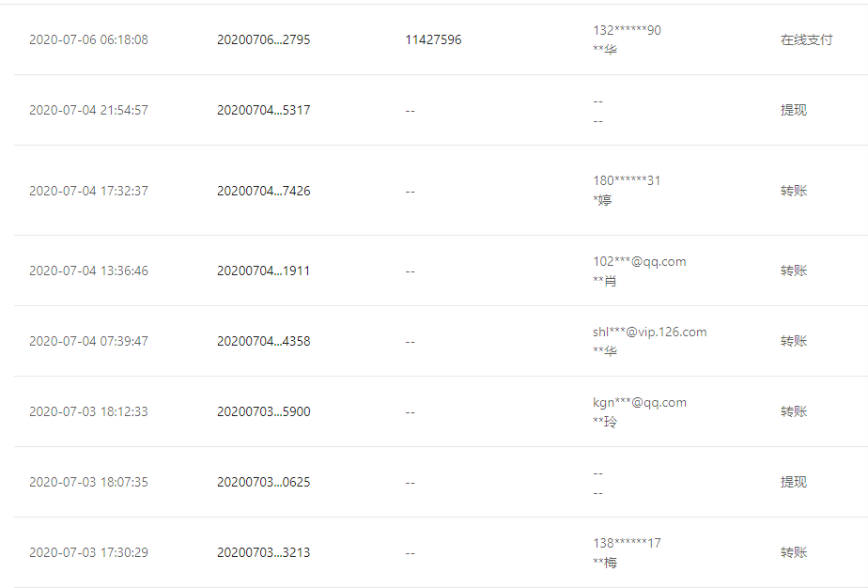The image size is (868, 588).
Task: Click counterparty email kgn***@qq.com
Action: (639, 402)
